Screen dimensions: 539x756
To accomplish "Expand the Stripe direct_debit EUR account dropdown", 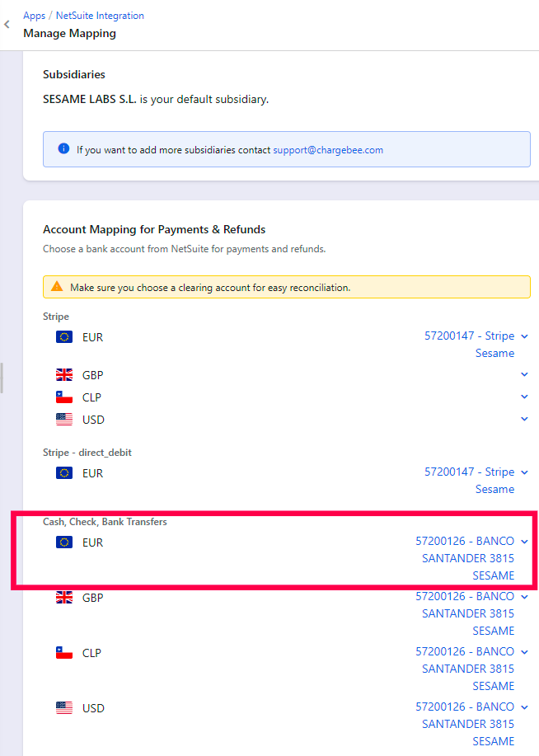I will click(x=525, y=472).
